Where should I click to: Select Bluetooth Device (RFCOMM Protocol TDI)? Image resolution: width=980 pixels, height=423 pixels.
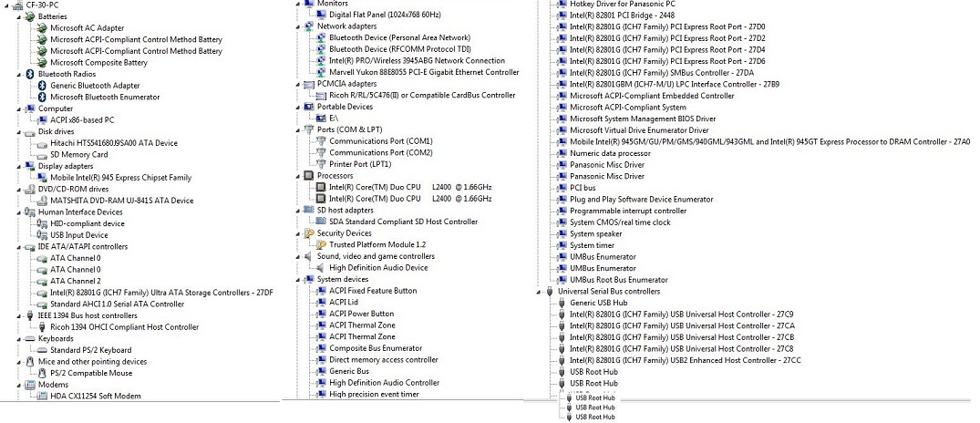pyautogui.click(x=400, y=49)
